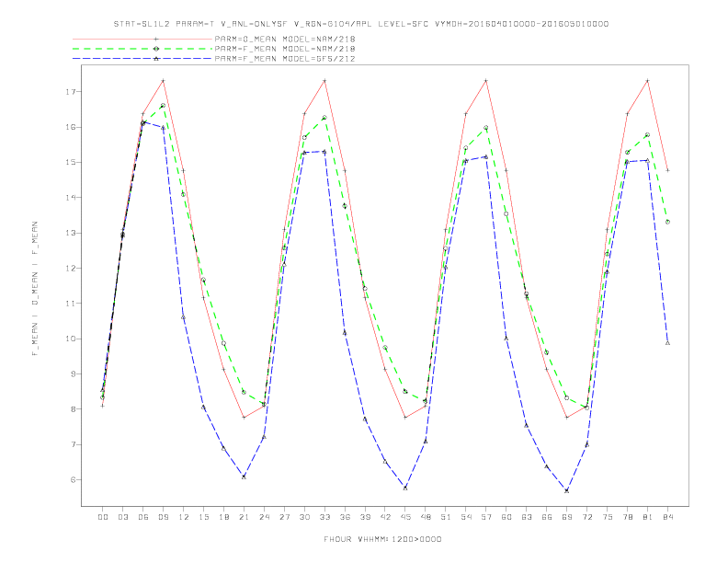Click x-axis tick label 51

[x=446, y=517]
